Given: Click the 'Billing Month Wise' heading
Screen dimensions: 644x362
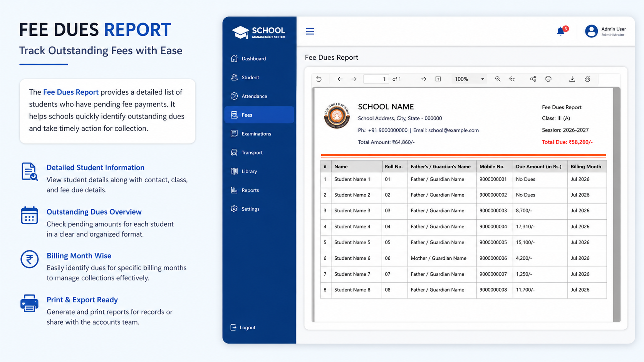Looking at the screenshot, I should [79, 255].
